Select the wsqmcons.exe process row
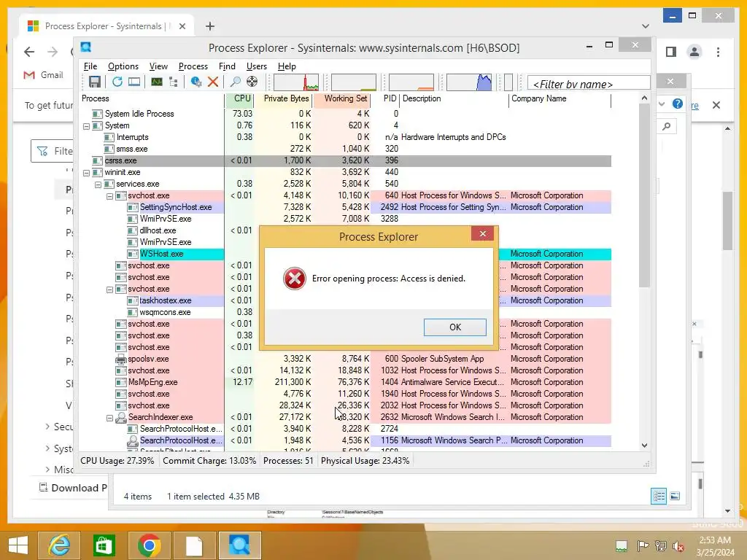 [x=345, y=312]
